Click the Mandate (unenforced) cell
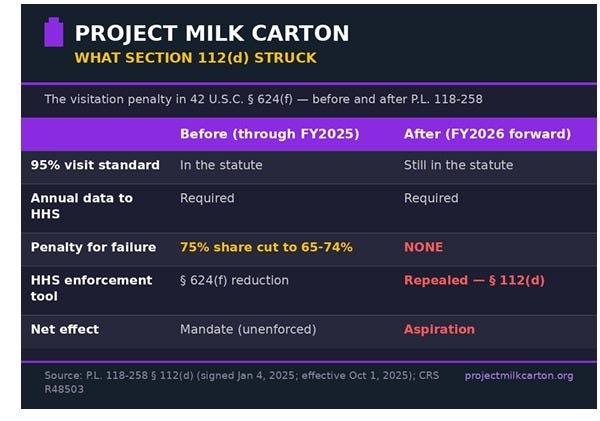 coord(248,329)
